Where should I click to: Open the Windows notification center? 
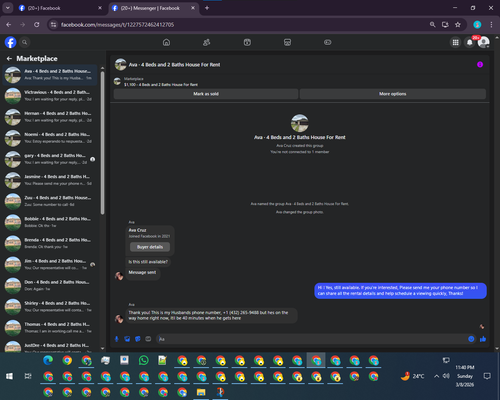pyautogui.click(x=487, y=376)
